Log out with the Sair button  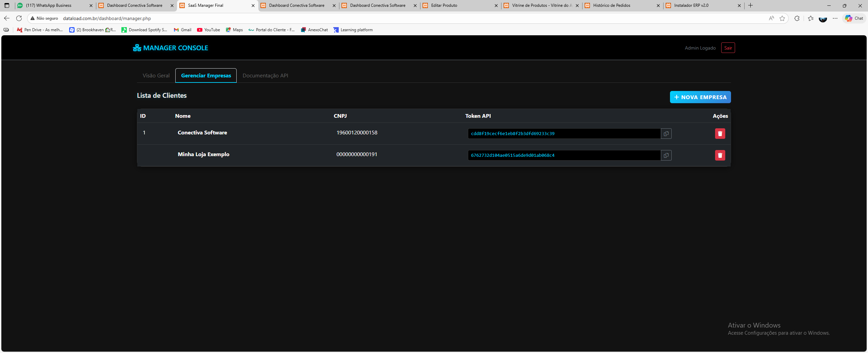click(x=728, y=48)
